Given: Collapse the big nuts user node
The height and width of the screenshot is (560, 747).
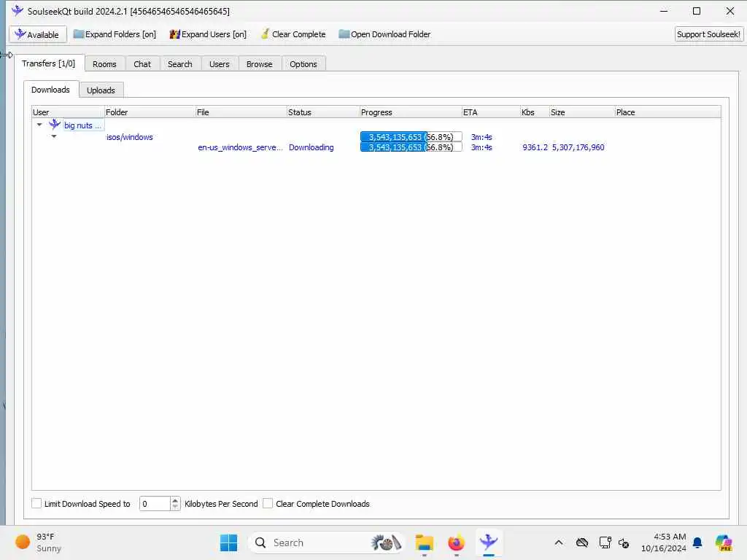Looking at the screenshot, I should coord(39,125).
